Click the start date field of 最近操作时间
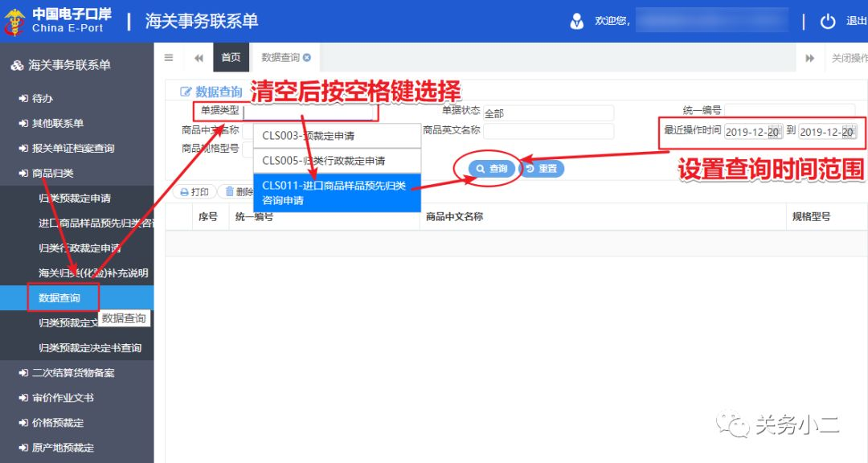The image size is (868, 463). (753, 132)
